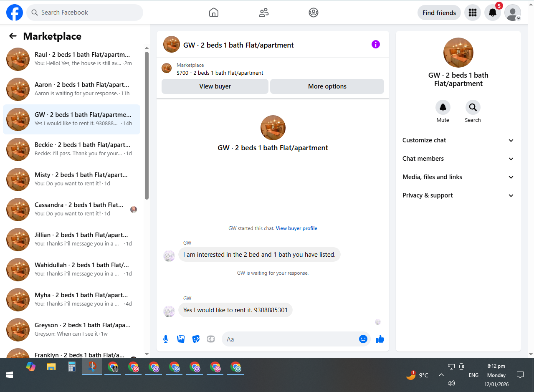The width and height of the screenshot is (534, 392).
Task: Send a thumbs up like
Action: (x=380, y=339)
